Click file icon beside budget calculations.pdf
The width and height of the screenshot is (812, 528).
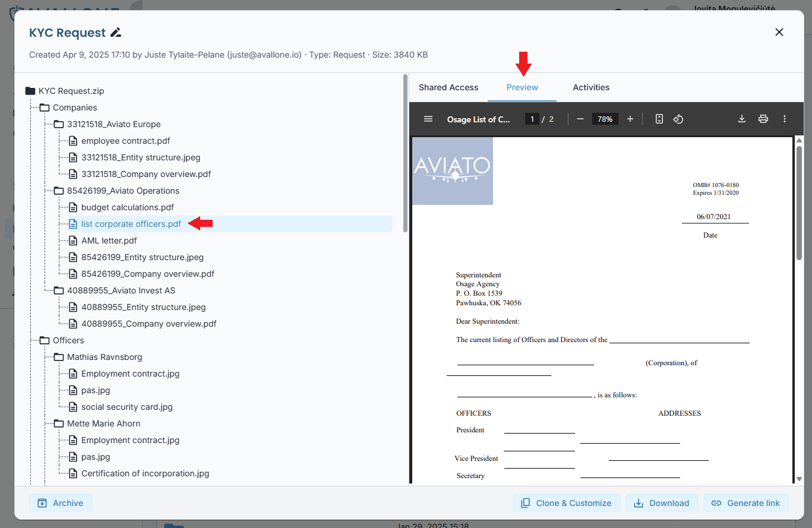pyautogui.click(x=73, y=207)
